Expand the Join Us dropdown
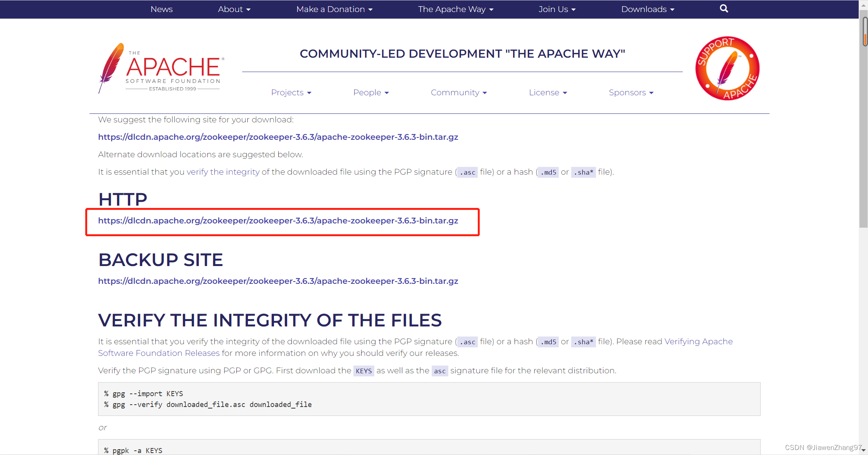868x455 pixels. click(x=557, y=9)
